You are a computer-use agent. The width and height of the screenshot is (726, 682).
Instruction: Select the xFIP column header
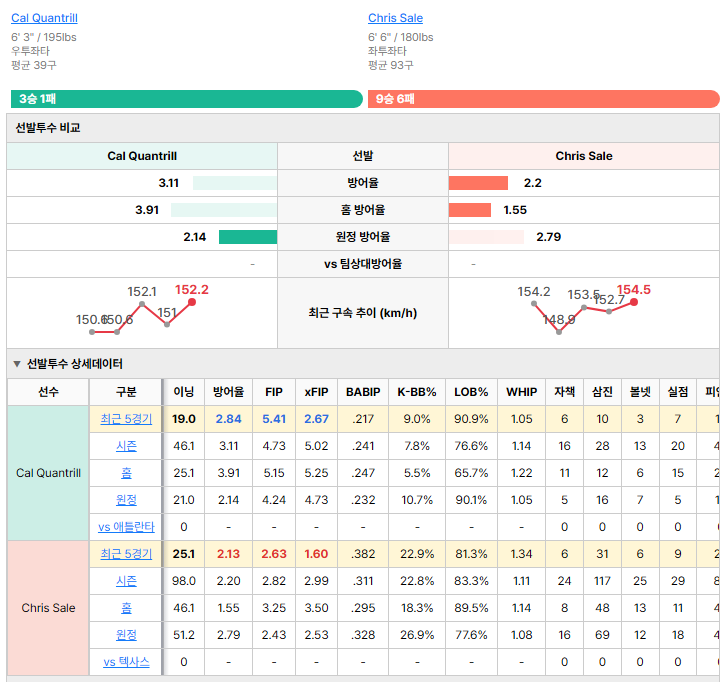(x=316, y=392)
